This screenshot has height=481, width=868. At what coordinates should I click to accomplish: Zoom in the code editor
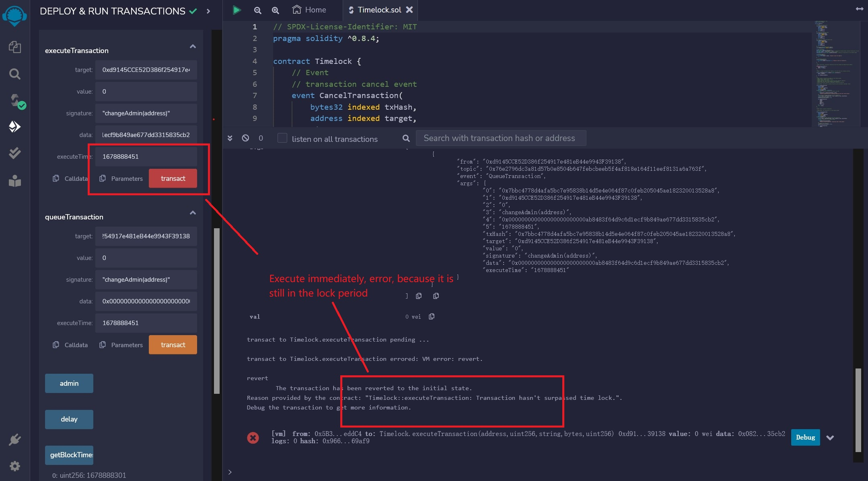[275, 10]
